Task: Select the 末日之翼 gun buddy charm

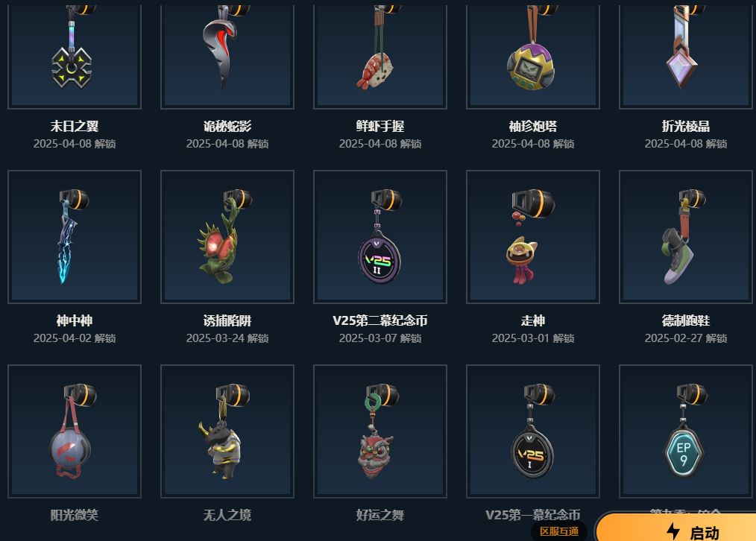Action: pos(75,54)
